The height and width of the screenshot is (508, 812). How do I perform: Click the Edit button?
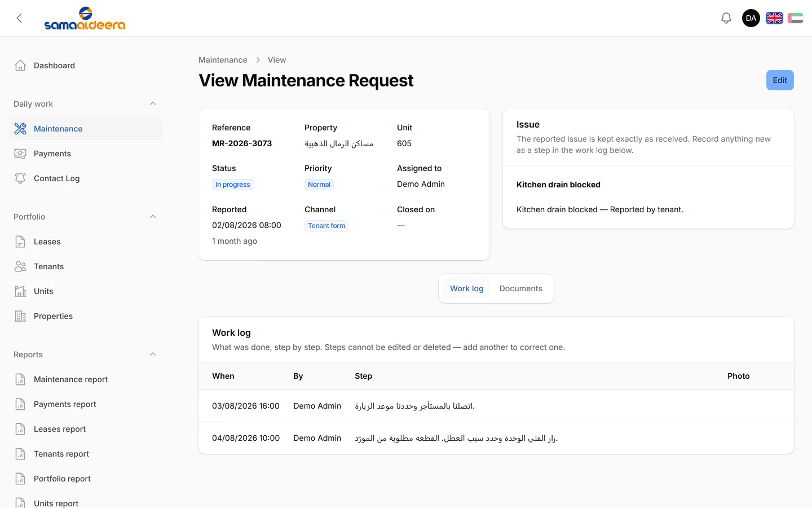click(x=780, y=80)
